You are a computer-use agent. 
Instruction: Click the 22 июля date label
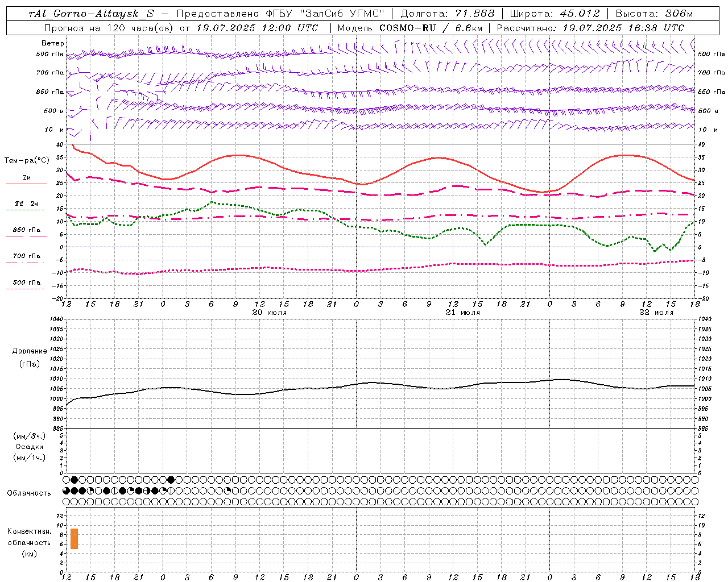tap(656, 313)
